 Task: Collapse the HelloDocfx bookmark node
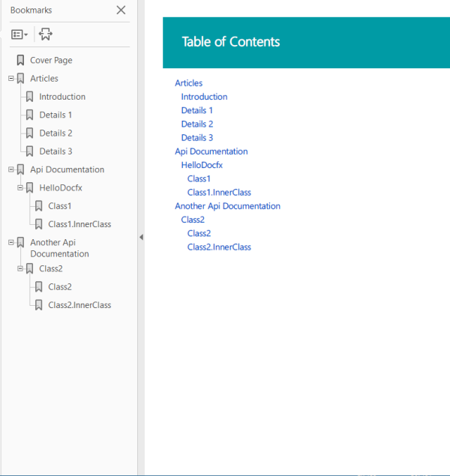20,187
